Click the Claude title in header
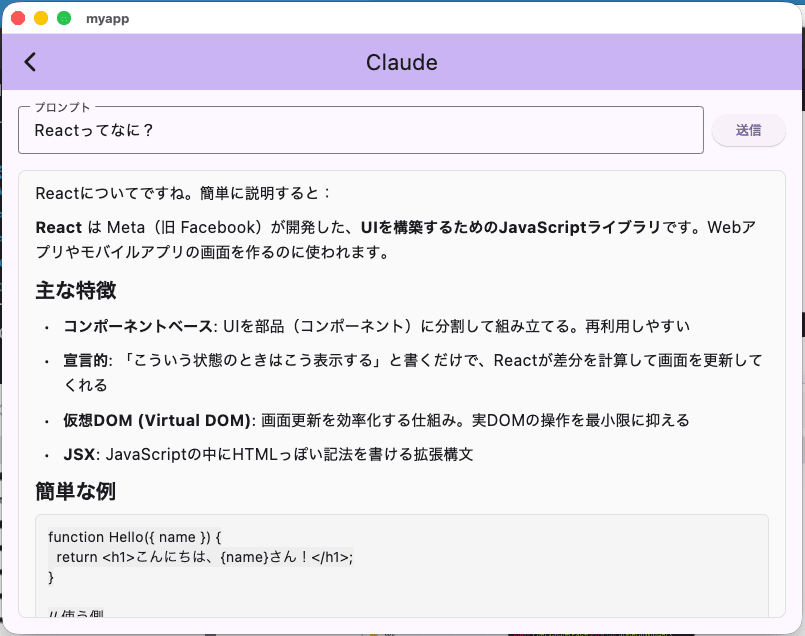The image size is (805, 636). pyautogui.click(x=401, y=63)
